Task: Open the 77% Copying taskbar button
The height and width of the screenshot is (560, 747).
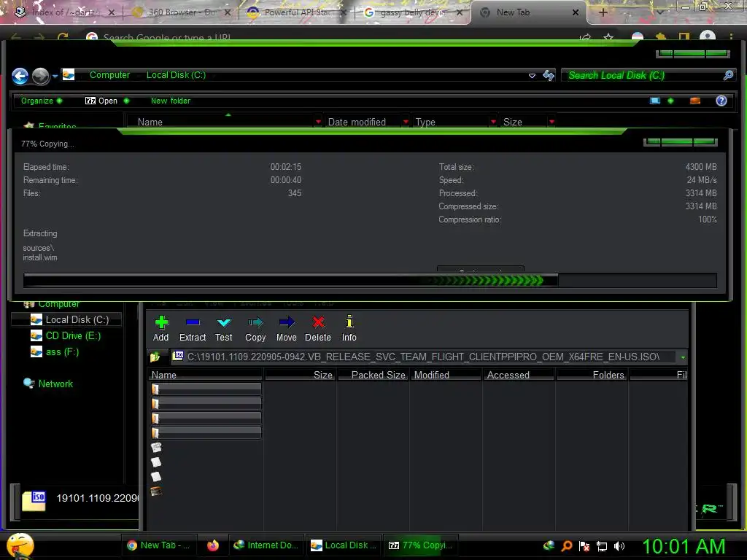Action: pos(419,545)
